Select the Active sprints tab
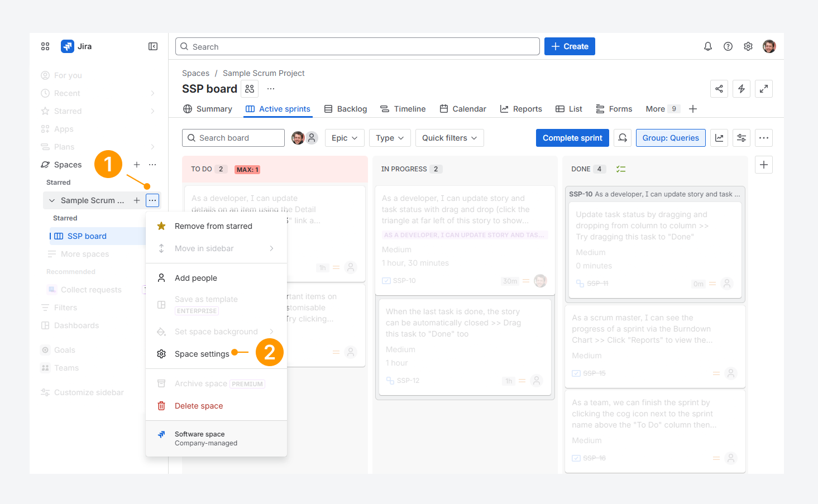The width and height of the screenshot is (818, 504). click(278, 109)
